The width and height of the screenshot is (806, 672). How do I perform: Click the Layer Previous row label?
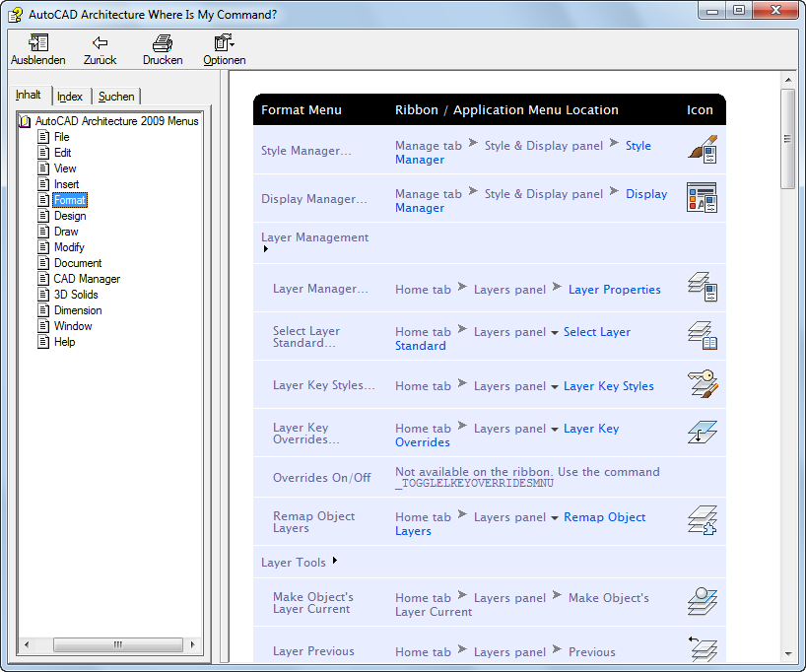[313, 651]
